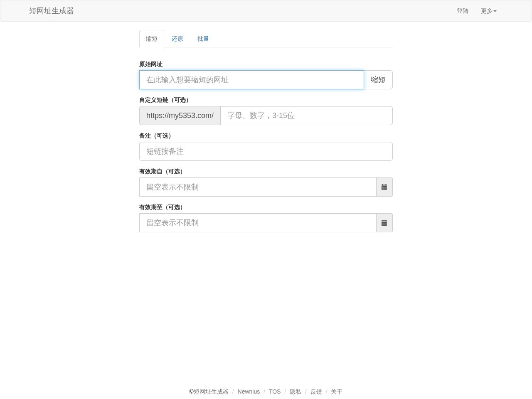This screenshot has height=399, width=532.
Task: Focus the 原始网址 URL input field
Action: tap(251, 80)
